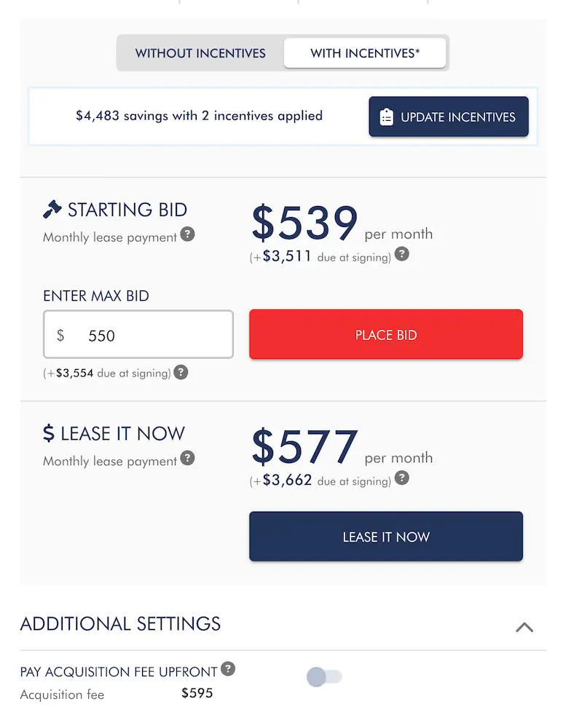The height and width of the screenshot is (728, 566).
Task: Click the $4,483 savings incentives text
Action: (x=199, y=116)
